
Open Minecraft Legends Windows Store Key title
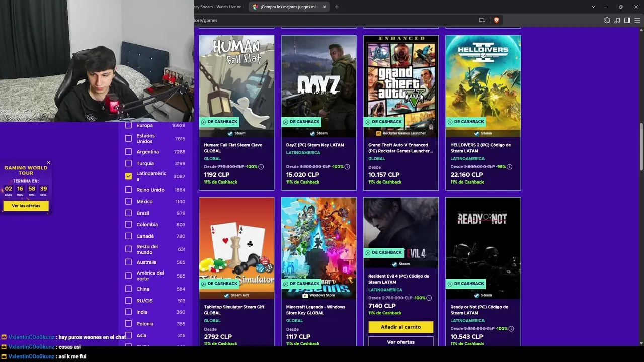point(315,310)
